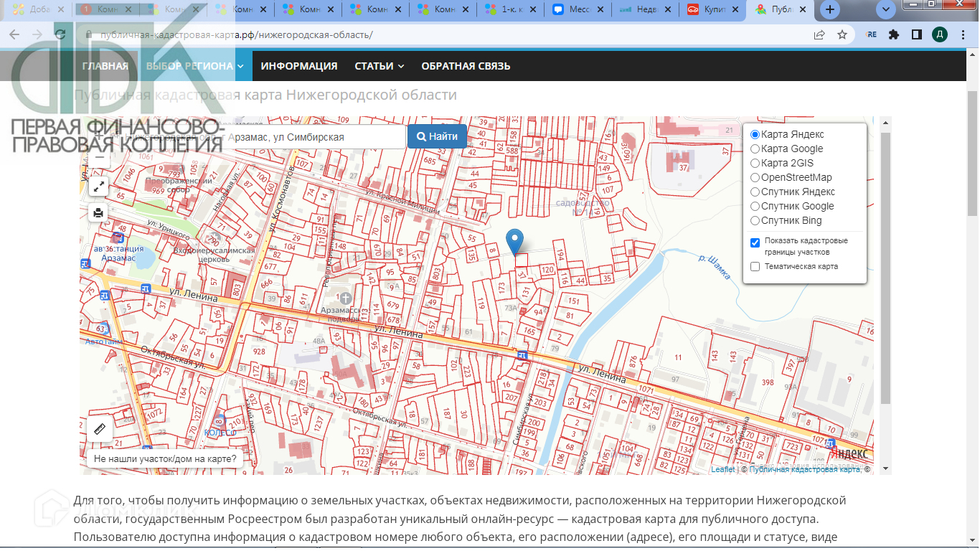Open the browser tab search chevron

(x=886, y=9)
